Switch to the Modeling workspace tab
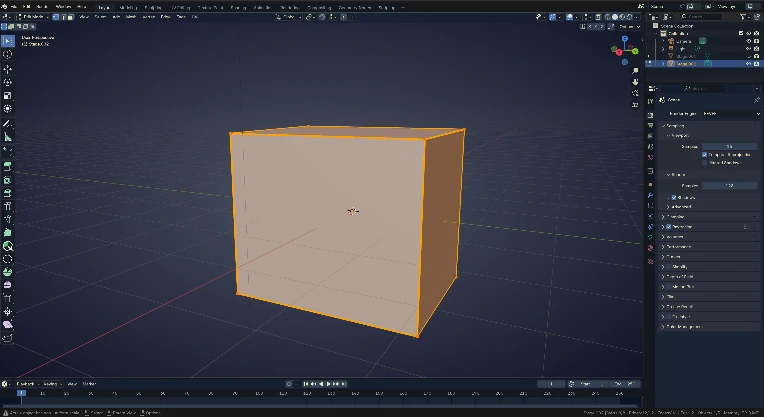The height and width of the screenshot is (417, 764). (x=129, y=7)
